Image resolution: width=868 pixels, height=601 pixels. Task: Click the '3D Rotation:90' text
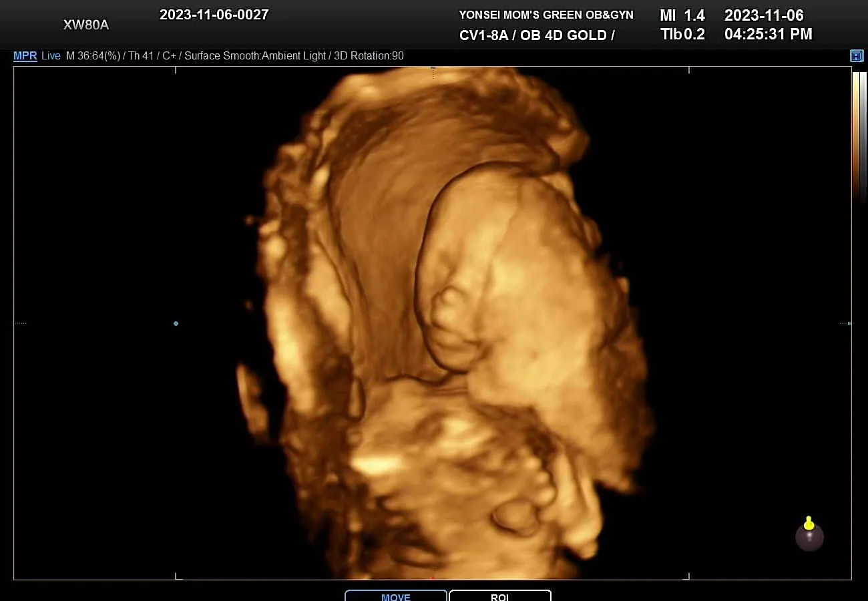pos(369,56)
